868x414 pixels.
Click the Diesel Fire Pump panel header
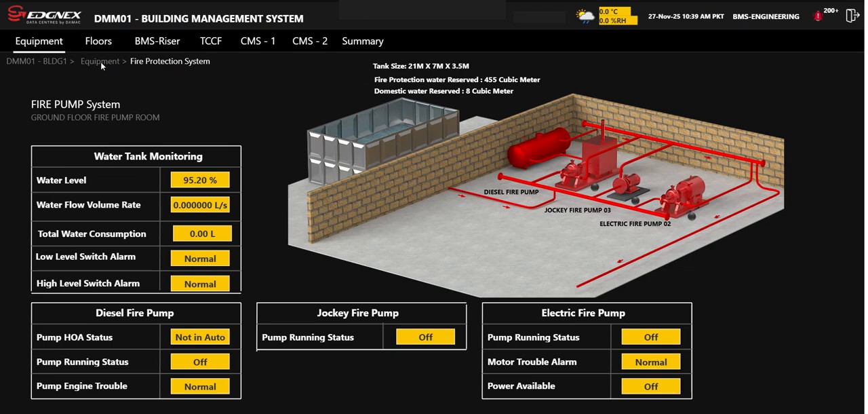[x=134, y=313]
